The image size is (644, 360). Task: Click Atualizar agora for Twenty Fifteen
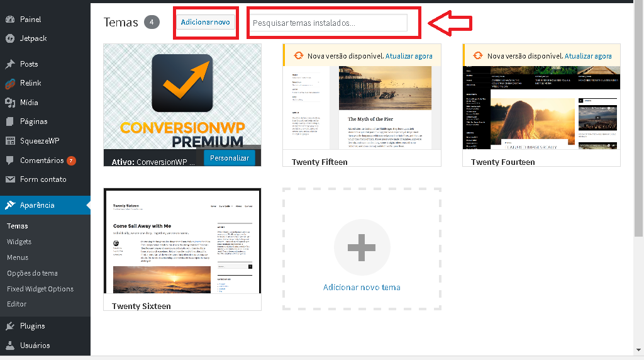click(409, 56)
